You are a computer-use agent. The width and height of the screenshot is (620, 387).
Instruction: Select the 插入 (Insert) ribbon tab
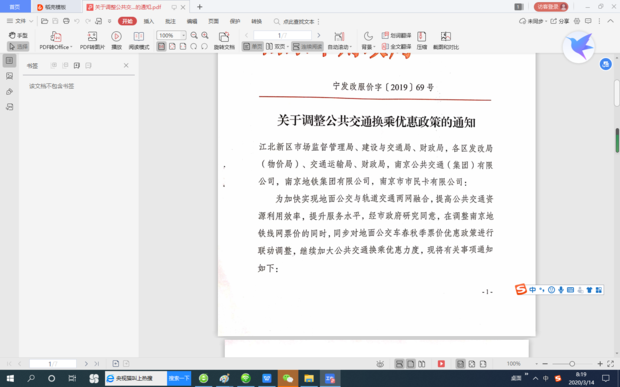149,21
